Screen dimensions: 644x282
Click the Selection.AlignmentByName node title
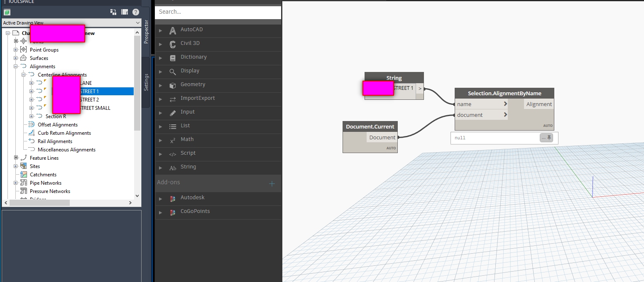click(x=504, y=93)
